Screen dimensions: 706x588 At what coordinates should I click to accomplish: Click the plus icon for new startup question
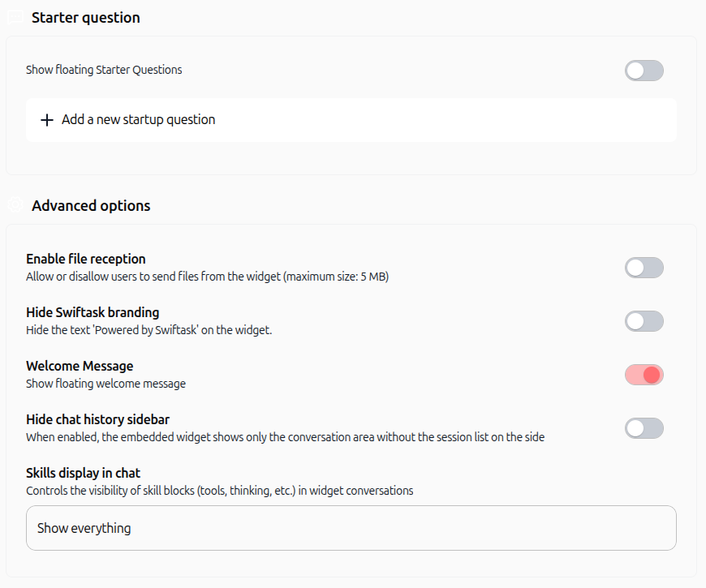point(47,120)
